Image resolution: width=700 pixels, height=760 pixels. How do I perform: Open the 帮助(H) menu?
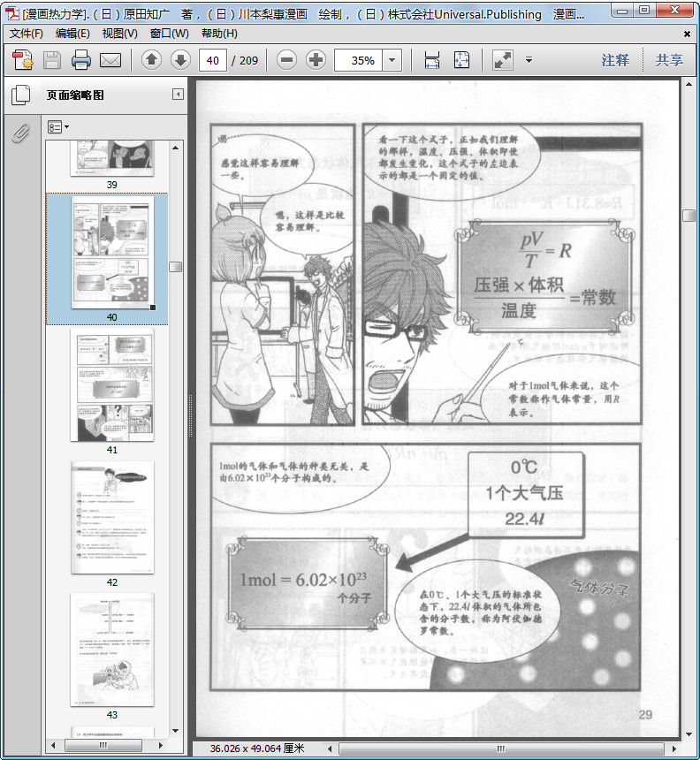point(219,34)
